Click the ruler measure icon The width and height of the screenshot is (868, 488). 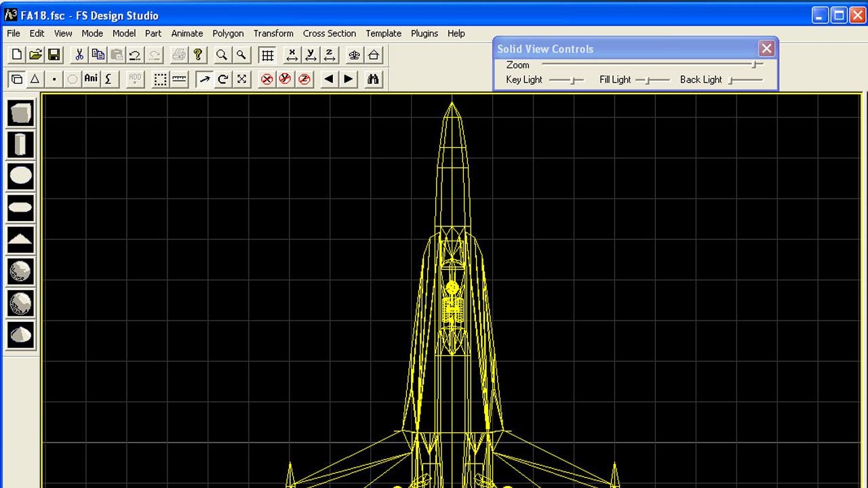[179, 79]
